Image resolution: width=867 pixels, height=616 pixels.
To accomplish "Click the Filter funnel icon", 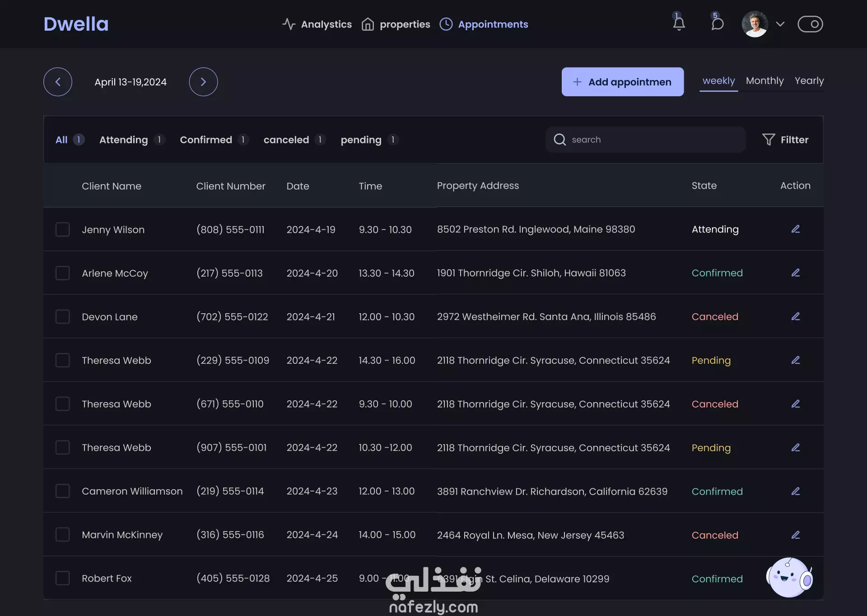I will coord(768,139).
